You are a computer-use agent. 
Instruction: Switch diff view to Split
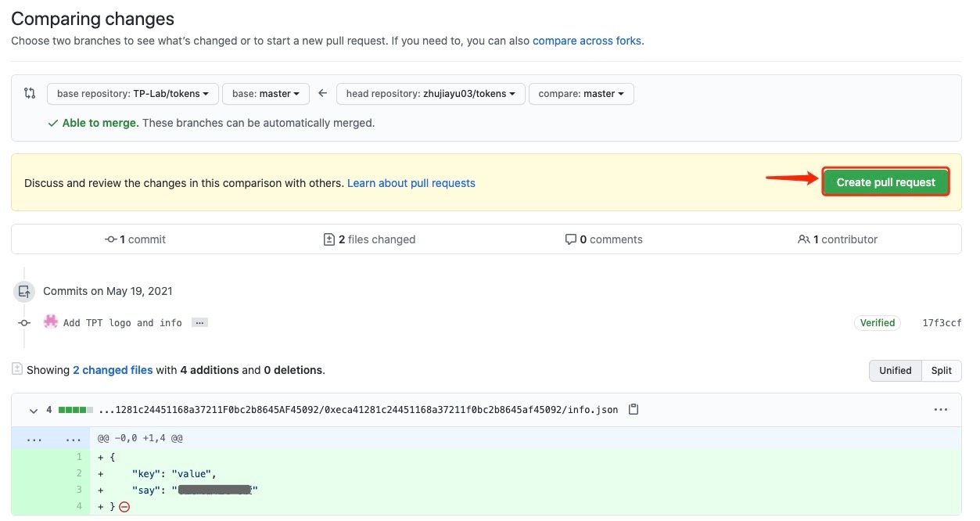pyautogui.click(x=941, y=370)
